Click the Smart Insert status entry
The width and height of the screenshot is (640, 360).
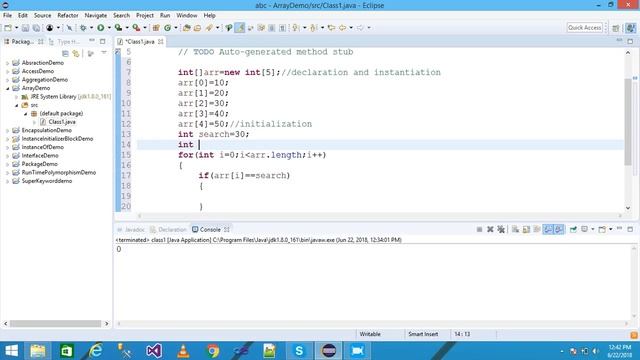point(423,334)
